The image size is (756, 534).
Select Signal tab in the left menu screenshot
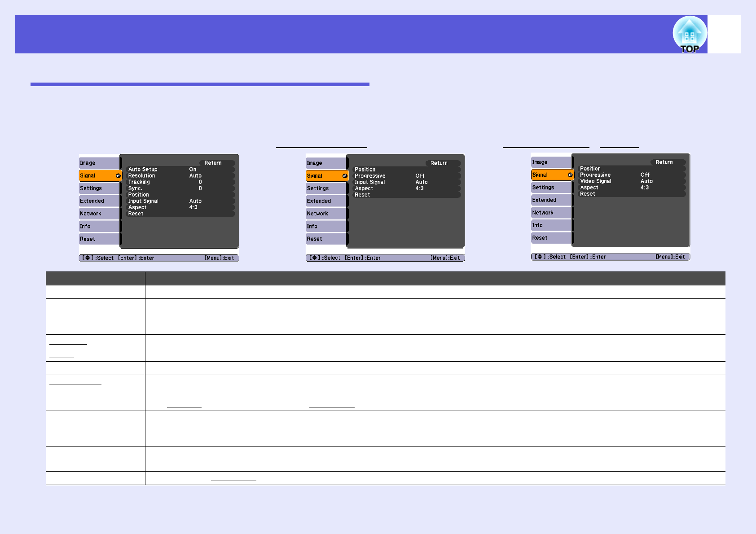100,175
